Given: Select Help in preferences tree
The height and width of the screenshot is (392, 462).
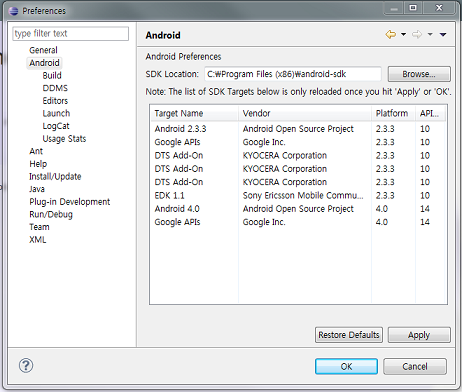Looking at the screenshot, I should 38,164.
